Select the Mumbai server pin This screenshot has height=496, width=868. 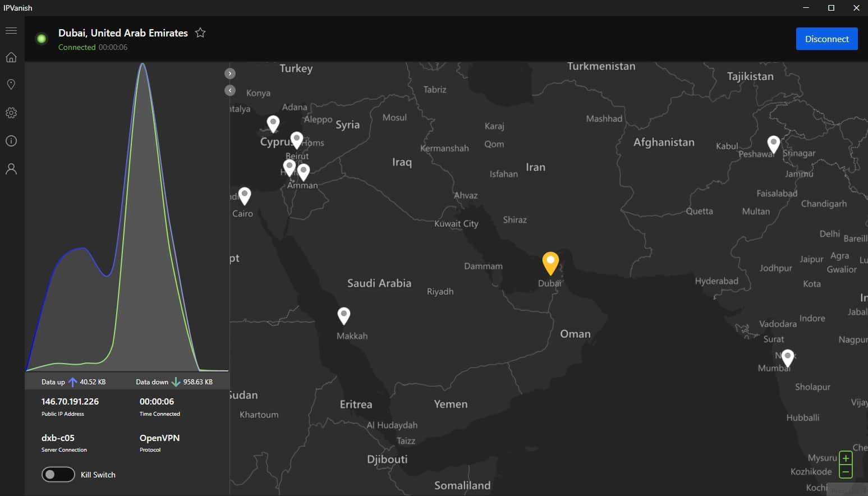click(788, 358)
